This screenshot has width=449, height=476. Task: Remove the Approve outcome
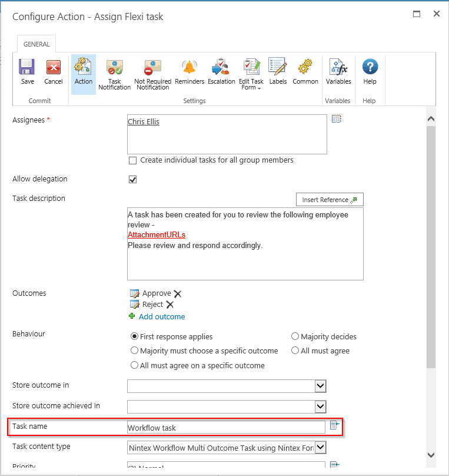pos(178,293)
